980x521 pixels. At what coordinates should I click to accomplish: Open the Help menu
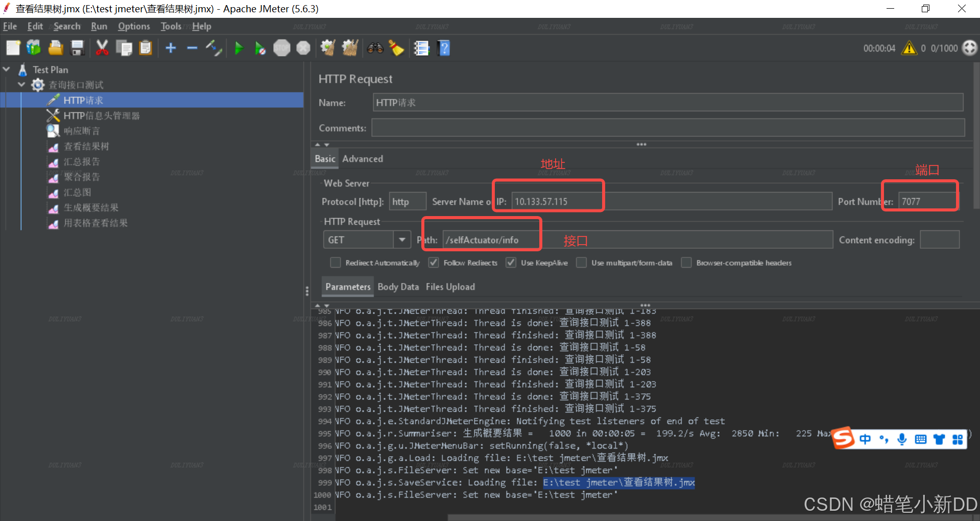click(x=201, y=27)
